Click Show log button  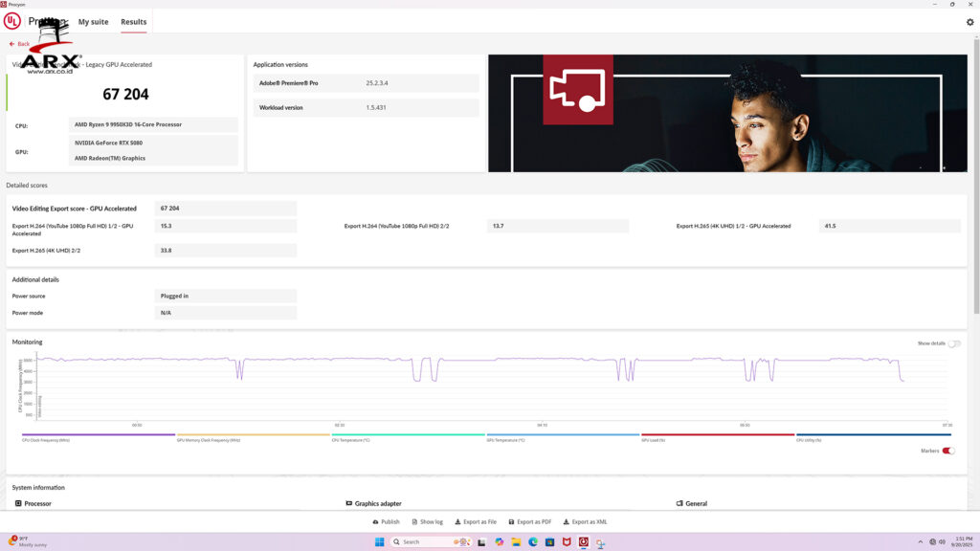[x=427, y=522]
